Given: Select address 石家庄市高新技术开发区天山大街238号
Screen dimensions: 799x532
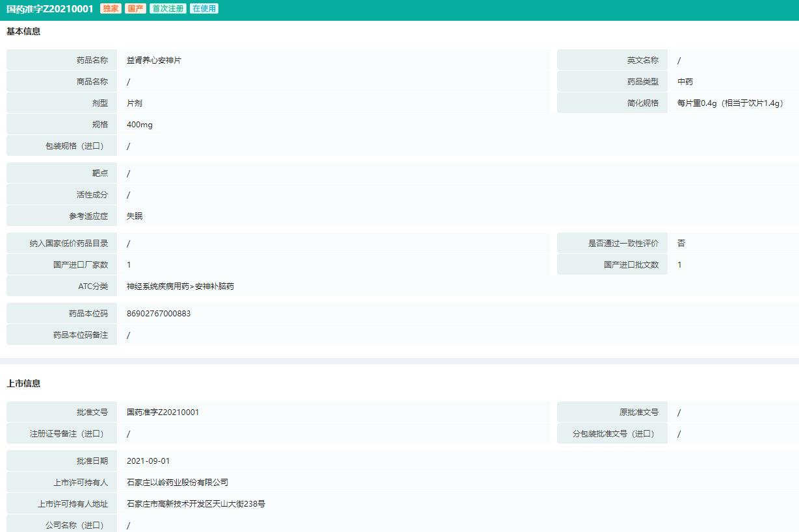Looking at the screenshot, I should tap(196, 504).
